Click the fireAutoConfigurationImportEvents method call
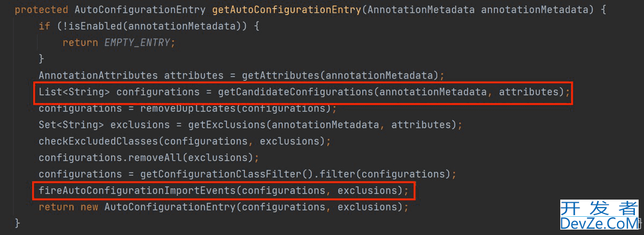 pos(137,190)
